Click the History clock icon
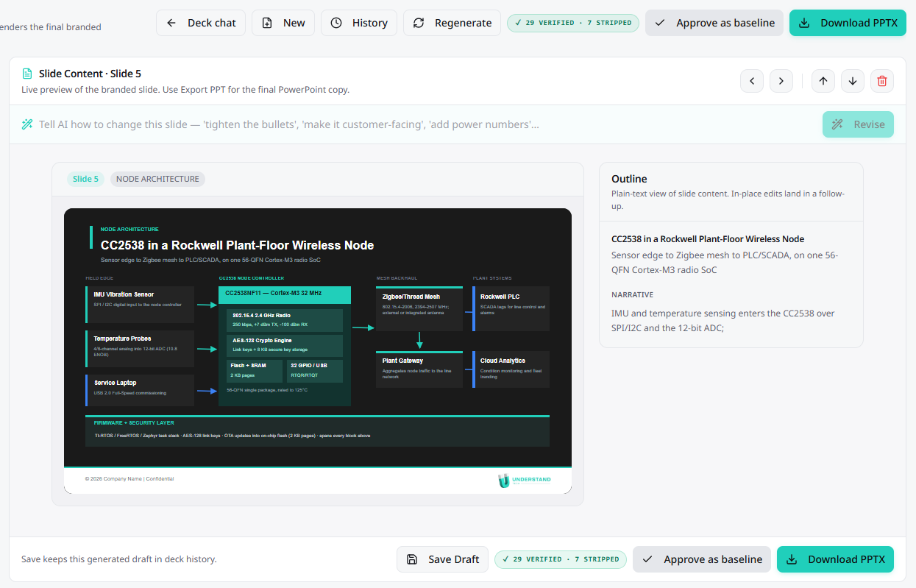 coord(336,23)
